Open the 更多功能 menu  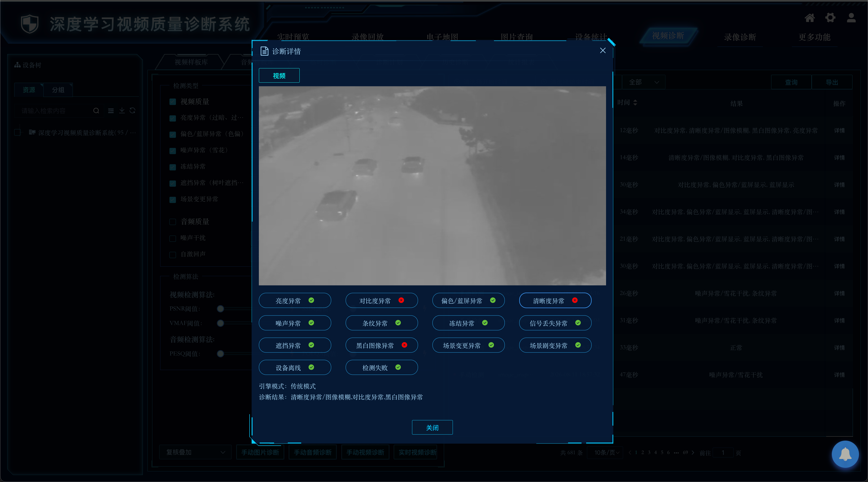coord(814,37)
